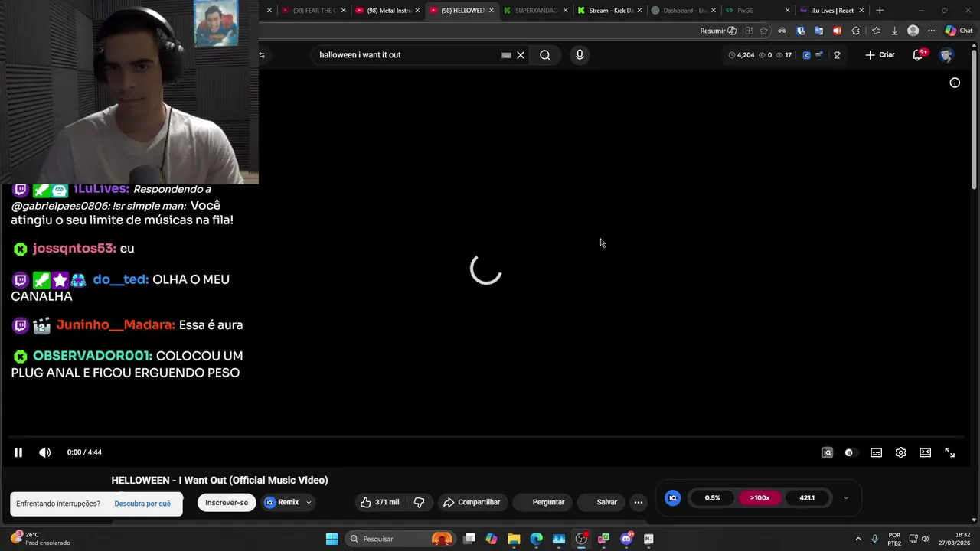Enter fullscreen mode in the player
The image size is (980, 551).
point(949,452)
